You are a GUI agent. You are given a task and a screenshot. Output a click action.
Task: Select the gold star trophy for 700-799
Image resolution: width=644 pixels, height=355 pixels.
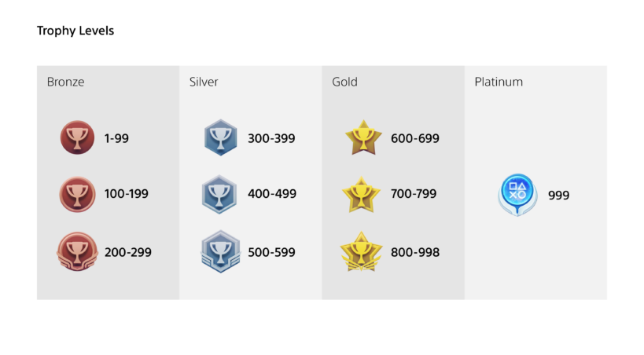coord(363,194)
